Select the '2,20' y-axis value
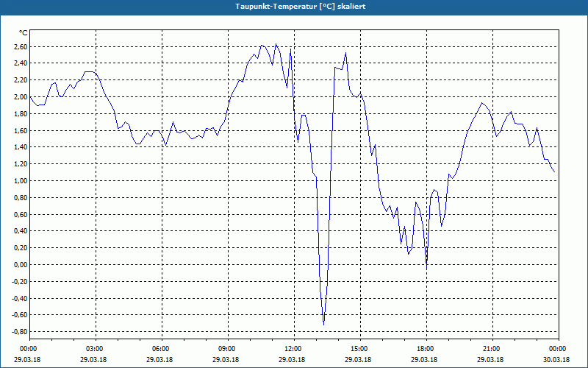Viewport: 588px width, 368px height. point(21,80)
